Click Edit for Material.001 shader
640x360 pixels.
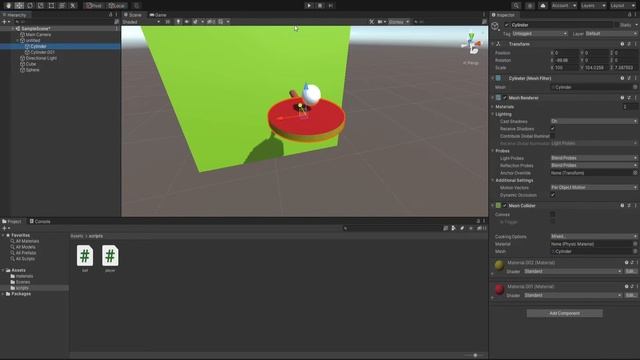[631, 295]
